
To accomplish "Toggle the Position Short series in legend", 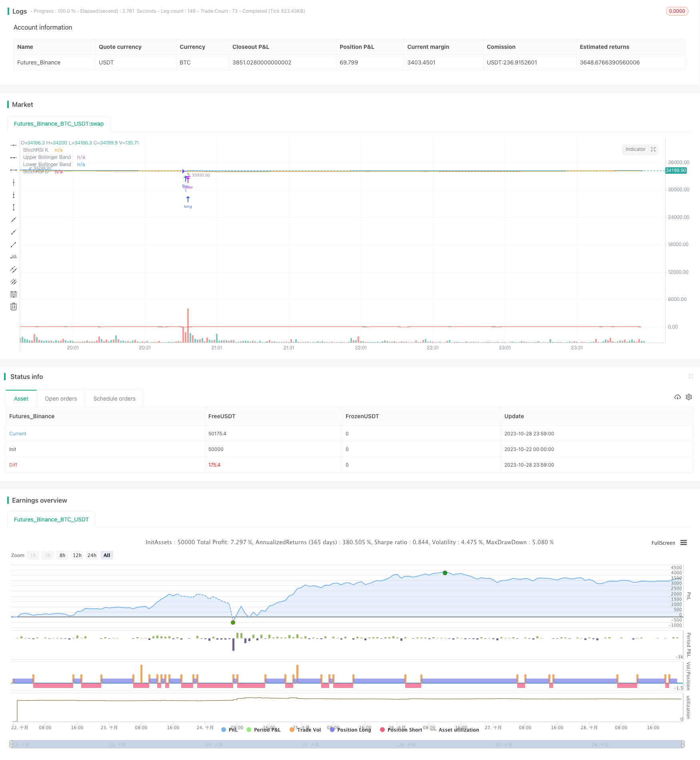I will point(401,730).
